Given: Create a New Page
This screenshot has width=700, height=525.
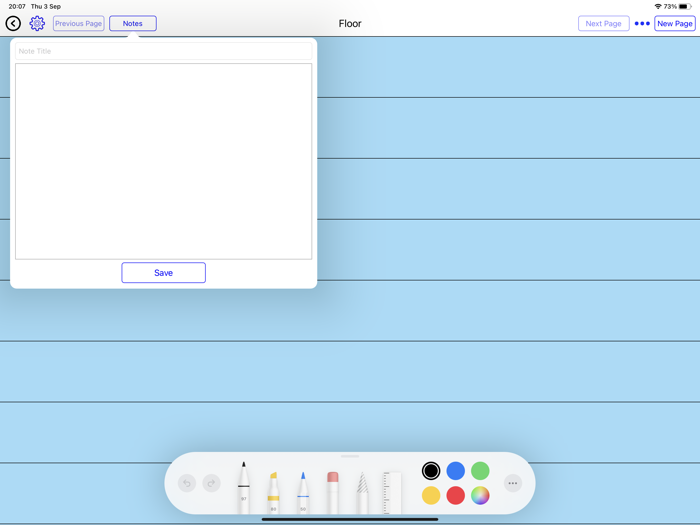Looking at the screenshot, I should point(675,23).
